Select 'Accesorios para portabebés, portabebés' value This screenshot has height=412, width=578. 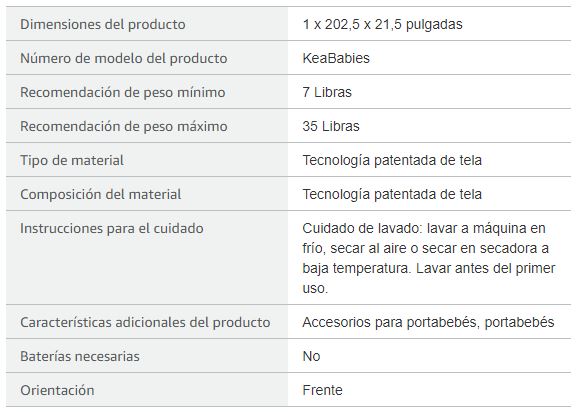point(428,322)
